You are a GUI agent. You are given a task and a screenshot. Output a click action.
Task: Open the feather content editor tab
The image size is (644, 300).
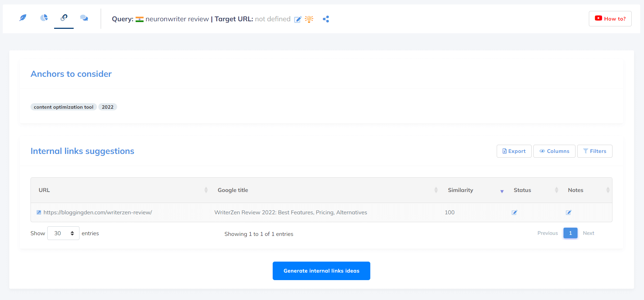coord(23,17)
